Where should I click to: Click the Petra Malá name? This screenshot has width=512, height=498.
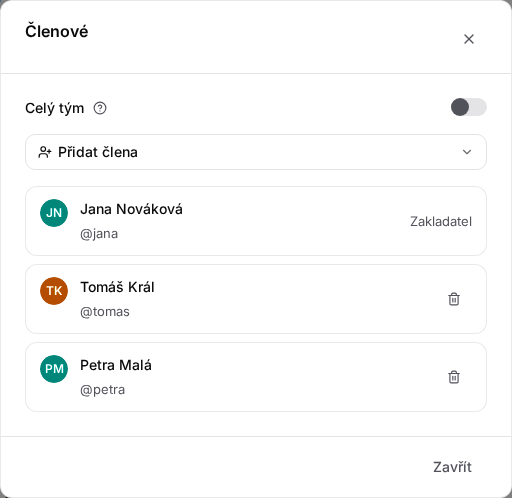point(116,365)
